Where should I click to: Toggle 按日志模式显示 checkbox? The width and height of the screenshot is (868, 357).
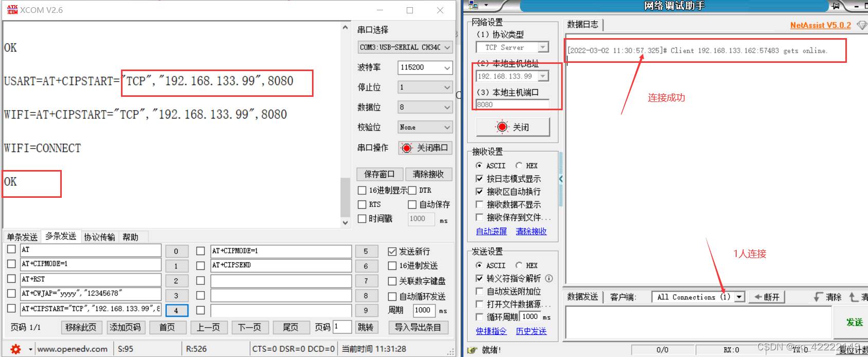click(479, 179)
